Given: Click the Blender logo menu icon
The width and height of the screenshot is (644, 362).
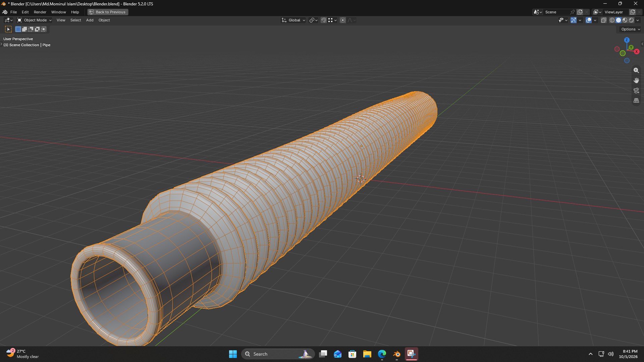Looking at the screenshot, I should click(x=5, y=12).
